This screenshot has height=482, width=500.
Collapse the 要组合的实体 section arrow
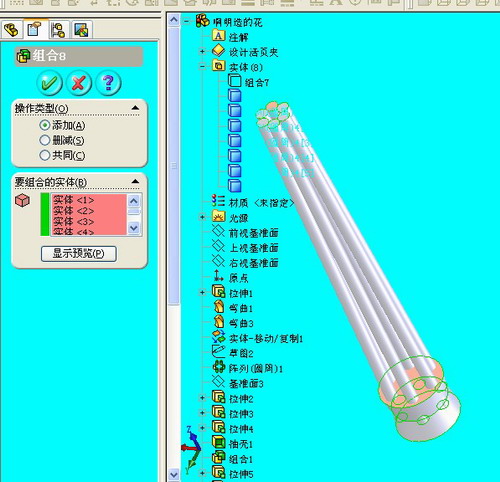click(135, 181)
